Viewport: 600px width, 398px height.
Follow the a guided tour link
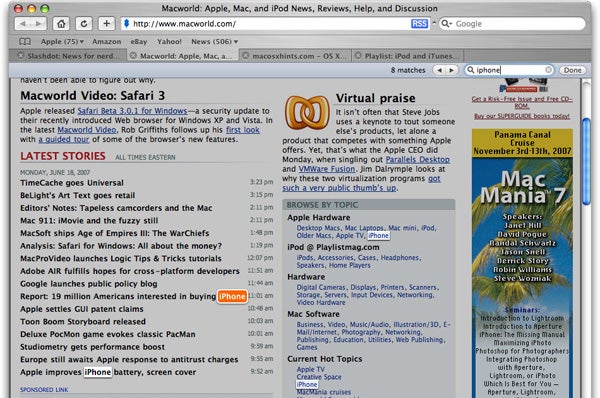pyautogui.click(x=64, y=139)
